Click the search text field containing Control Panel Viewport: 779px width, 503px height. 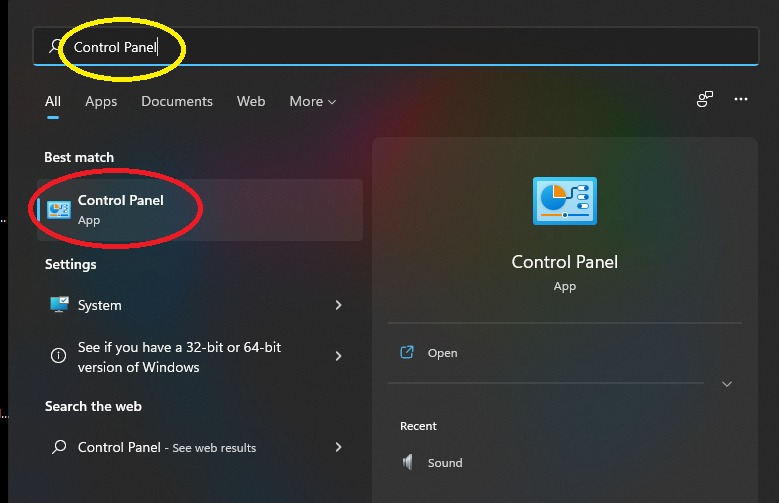tap(395, 46)
